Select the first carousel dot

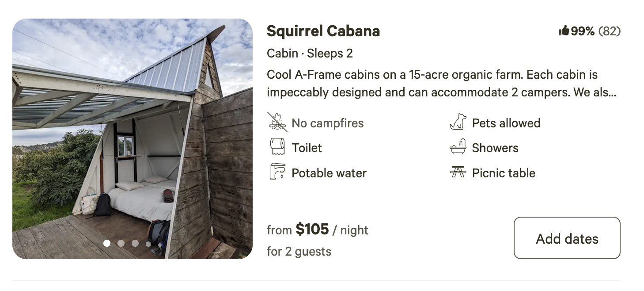[107, 243]
